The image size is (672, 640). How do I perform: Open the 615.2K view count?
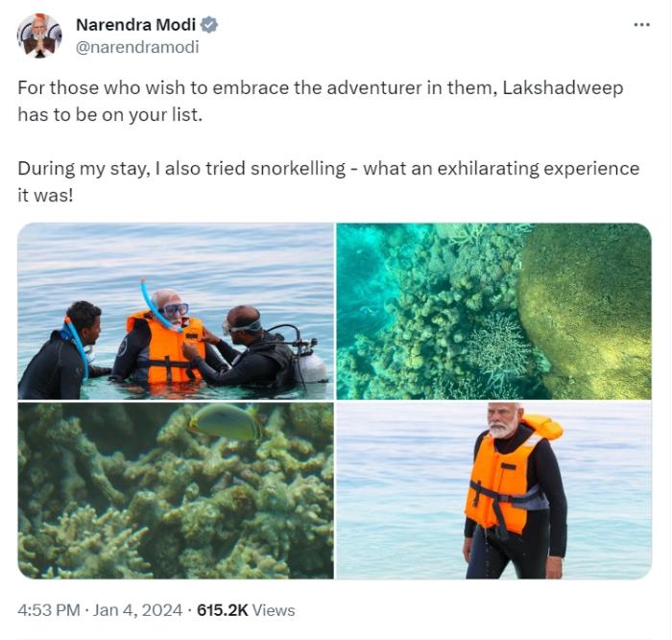tap(224, 610)
